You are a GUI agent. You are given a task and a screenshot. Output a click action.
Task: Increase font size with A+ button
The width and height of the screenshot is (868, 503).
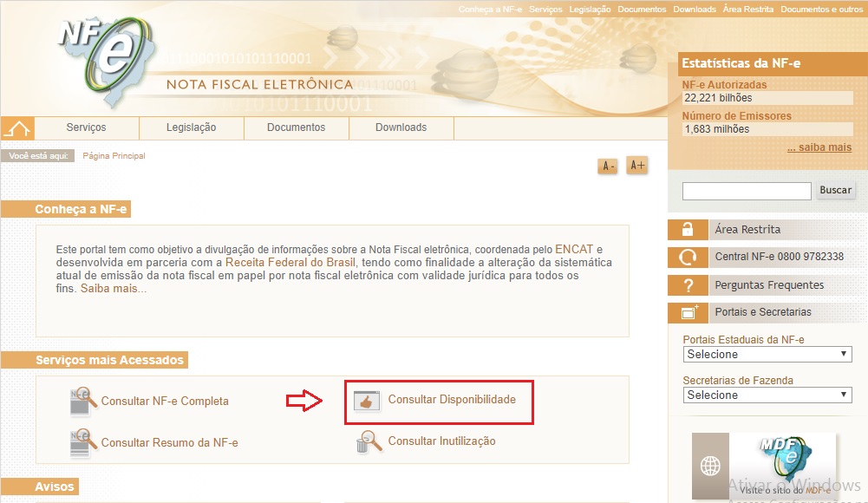(637, 166)
